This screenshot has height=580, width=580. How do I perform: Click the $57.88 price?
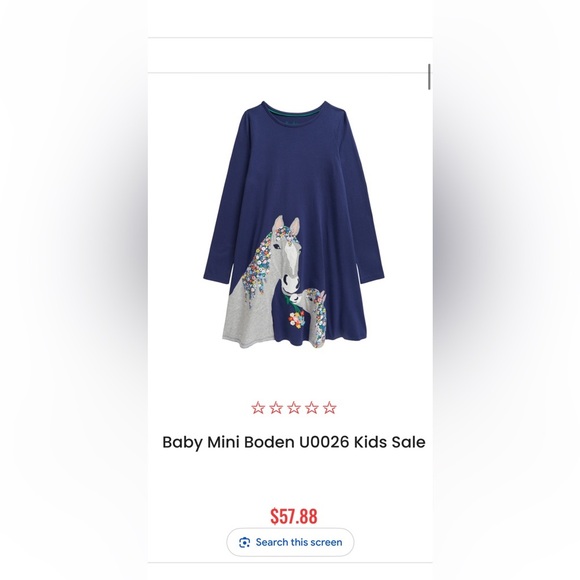294,516
